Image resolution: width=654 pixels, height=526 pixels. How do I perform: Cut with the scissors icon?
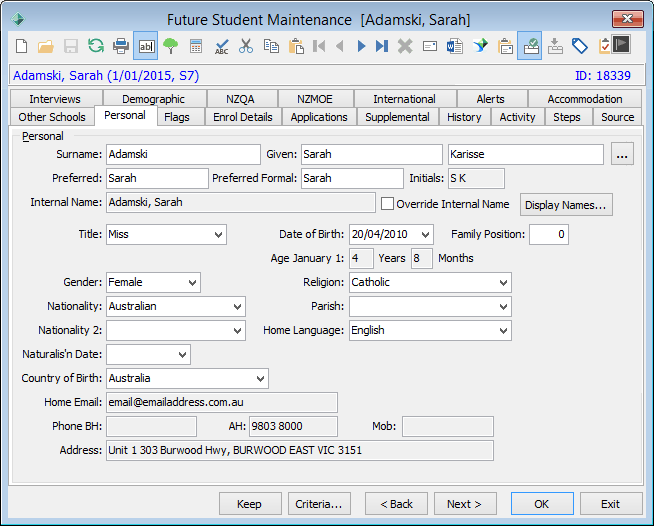pyautogui.click(x=246, y=46)
